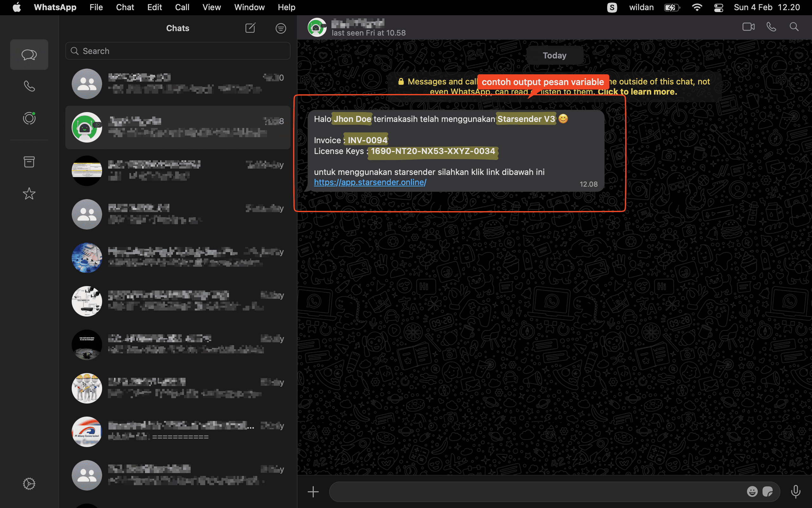Click the wildan user name in menu bar

tap(641, 7)
